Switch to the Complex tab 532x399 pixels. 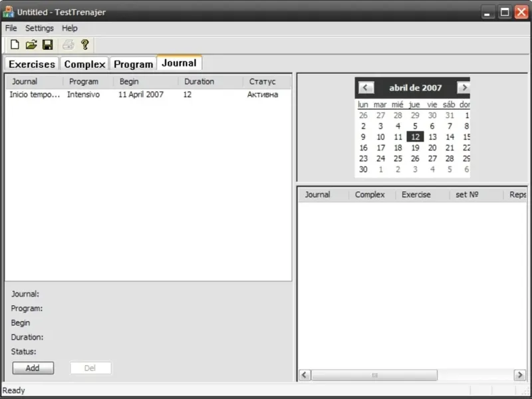tap(84, 64)
